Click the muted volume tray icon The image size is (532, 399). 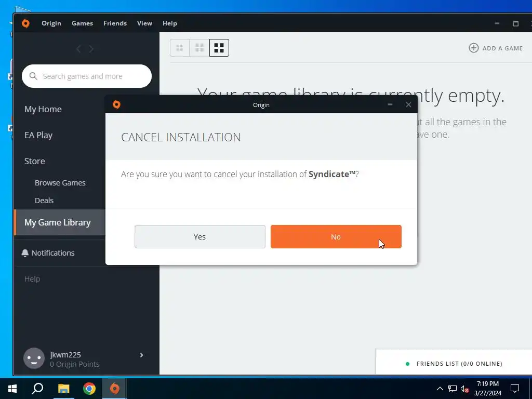pyautogui.click(x=464, y=389)
